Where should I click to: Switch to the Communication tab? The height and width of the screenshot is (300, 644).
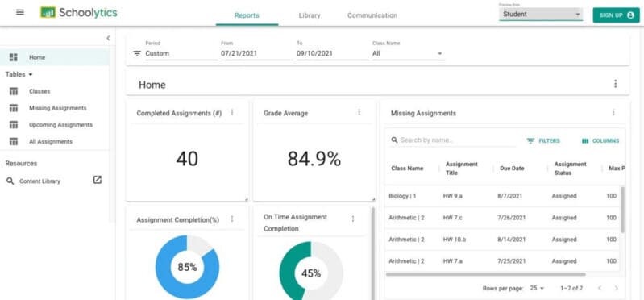[x=372, y=15]
